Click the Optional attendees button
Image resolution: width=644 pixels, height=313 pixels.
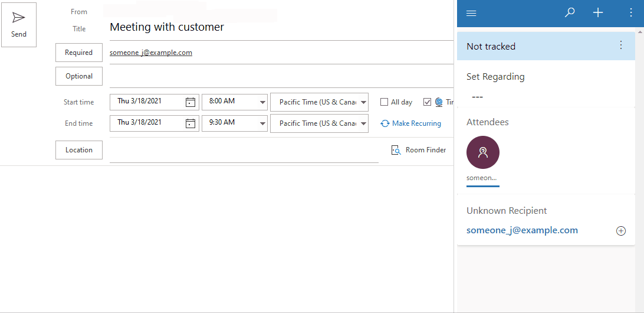(79, 76)
